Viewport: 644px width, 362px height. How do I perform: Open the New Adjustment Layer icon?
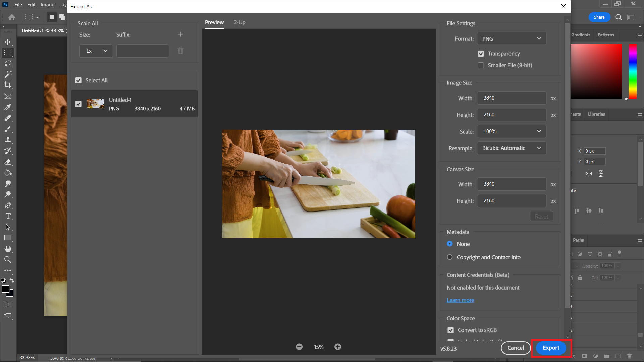596,356
